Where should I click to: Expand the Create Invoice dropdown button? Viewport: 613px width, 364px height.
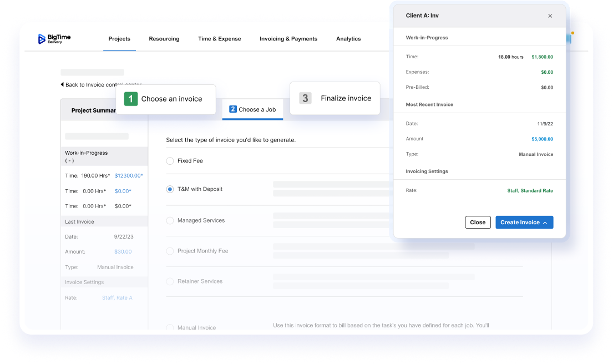[x=524, y=223]
